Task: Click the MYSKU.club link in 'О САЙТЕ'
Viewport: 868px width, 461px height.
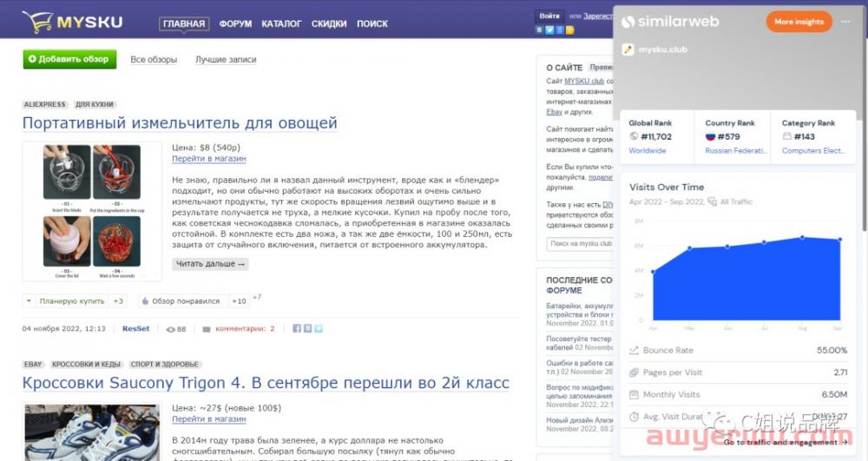Action: click(x=584, y=81)
